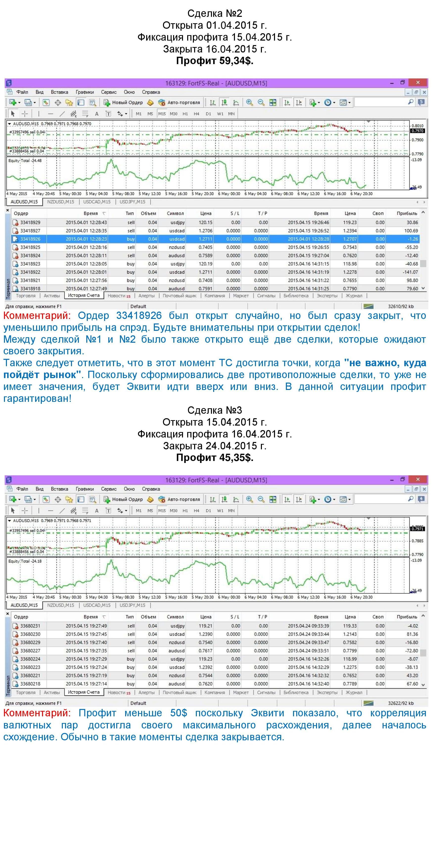The image size is (435, 868).
Task: Click Новый Ордер in the Сделка №2 terminal
Action: tap(123, 102)
